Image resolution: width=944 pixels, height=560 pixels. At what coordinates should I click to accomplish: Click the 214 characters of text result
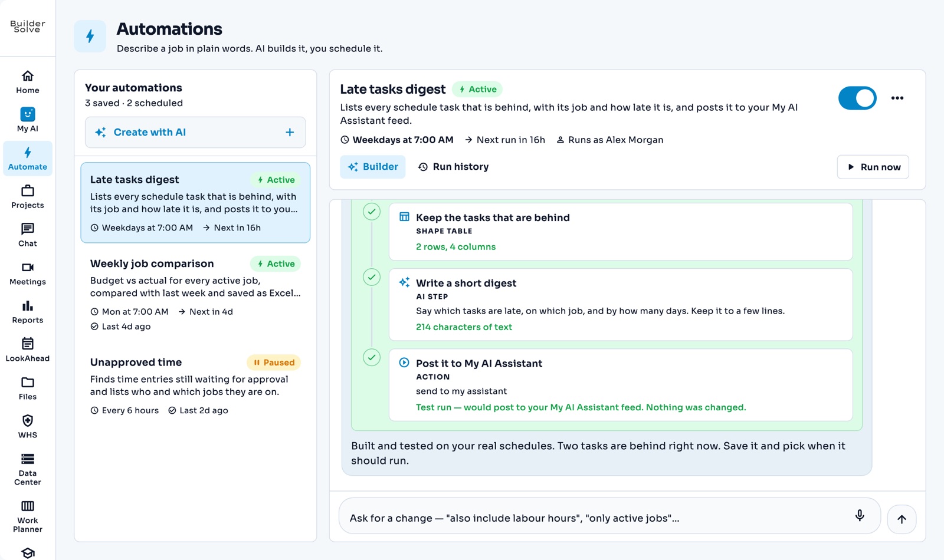[x=464, y=327]
